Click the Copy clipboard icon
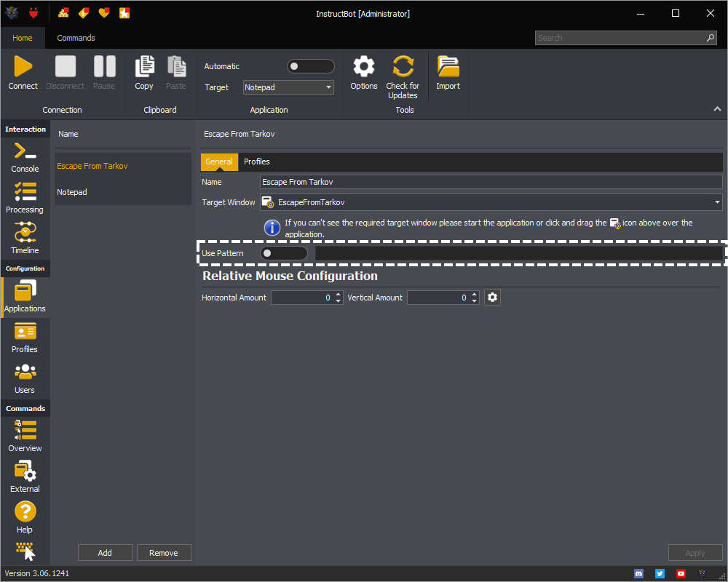 point(144,66)
